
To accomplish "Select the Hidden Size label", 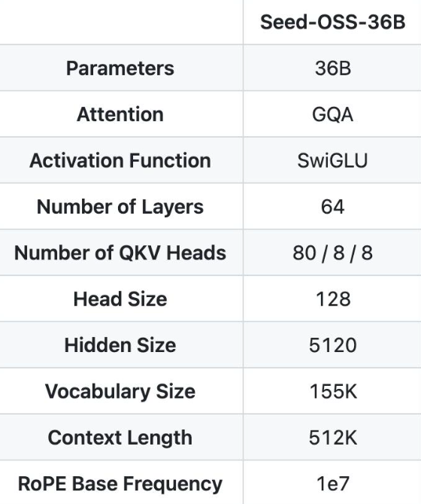I will point(120,345).
